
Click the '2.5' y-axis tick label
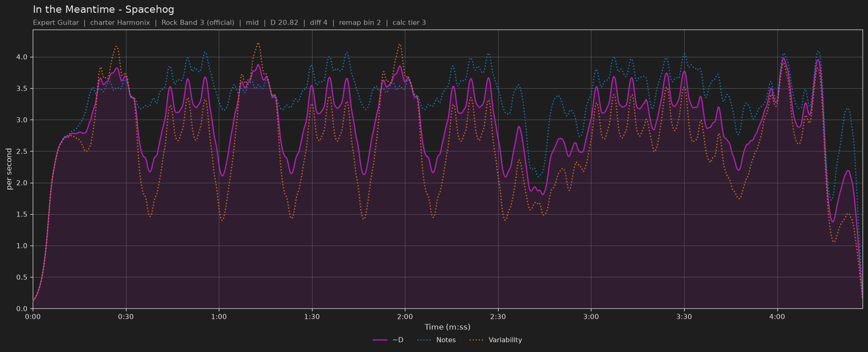click(22, 151)
